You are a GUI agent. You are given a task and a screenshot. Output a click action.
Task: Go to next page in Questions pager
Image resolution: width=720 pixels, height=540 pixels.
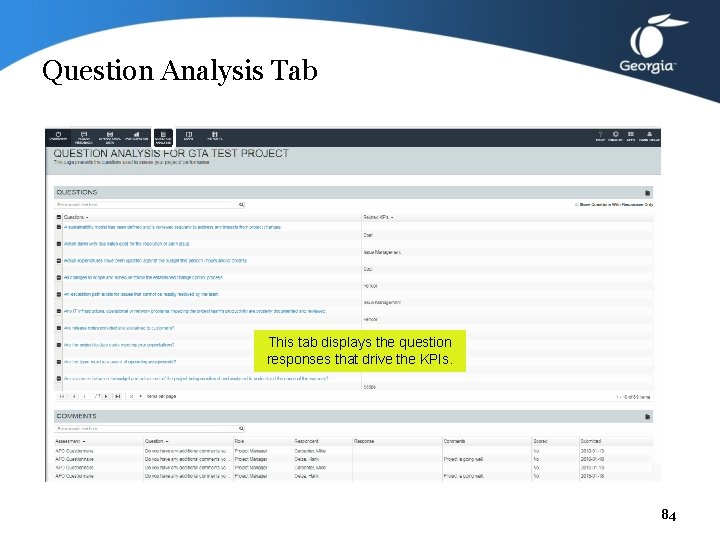pyautogui.click(x=106, y=396)
